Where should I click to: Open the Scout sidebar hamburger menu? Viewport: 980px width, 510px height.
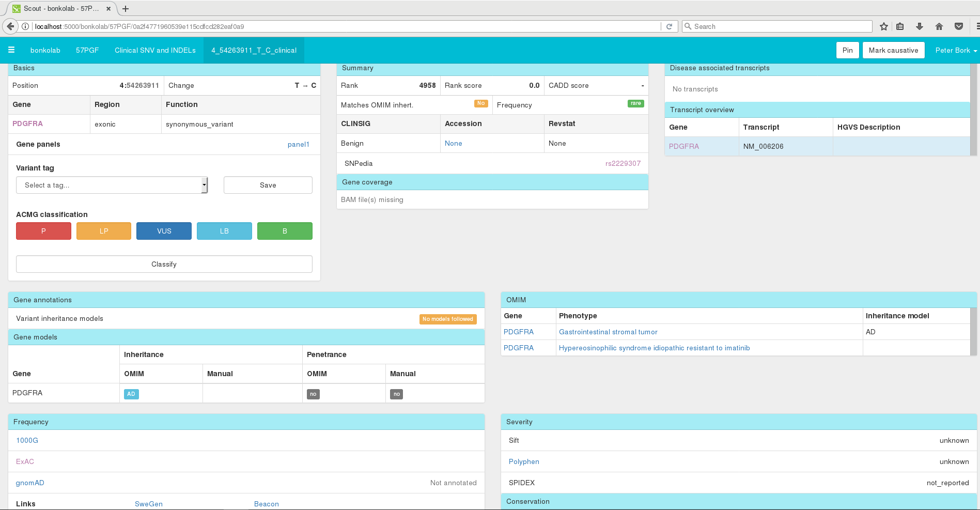pyautogui.click(x=11, y=50)
